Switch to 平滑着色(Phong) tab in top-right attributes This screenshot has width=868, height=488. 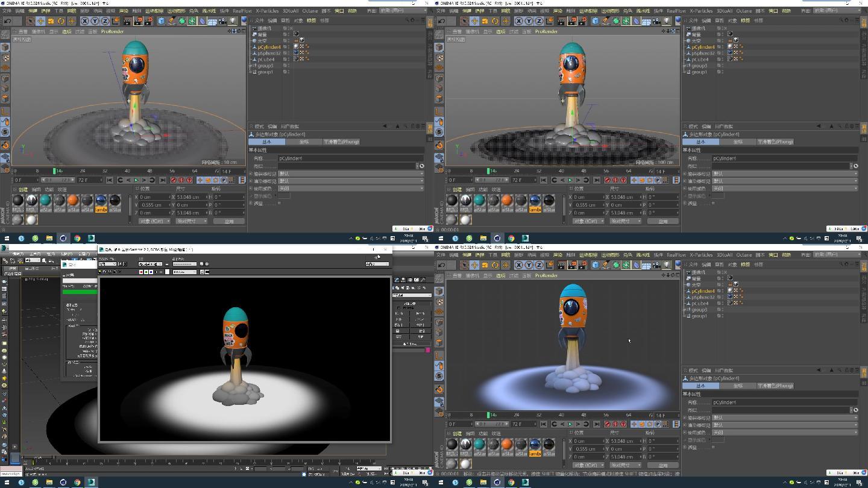point(775,142)
